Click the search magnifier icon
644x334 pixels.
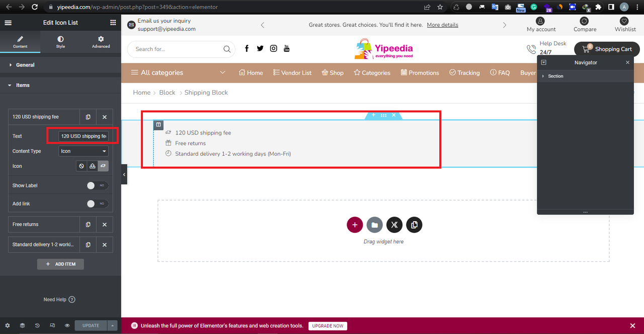pyautogui.click(x=227, y=49)
